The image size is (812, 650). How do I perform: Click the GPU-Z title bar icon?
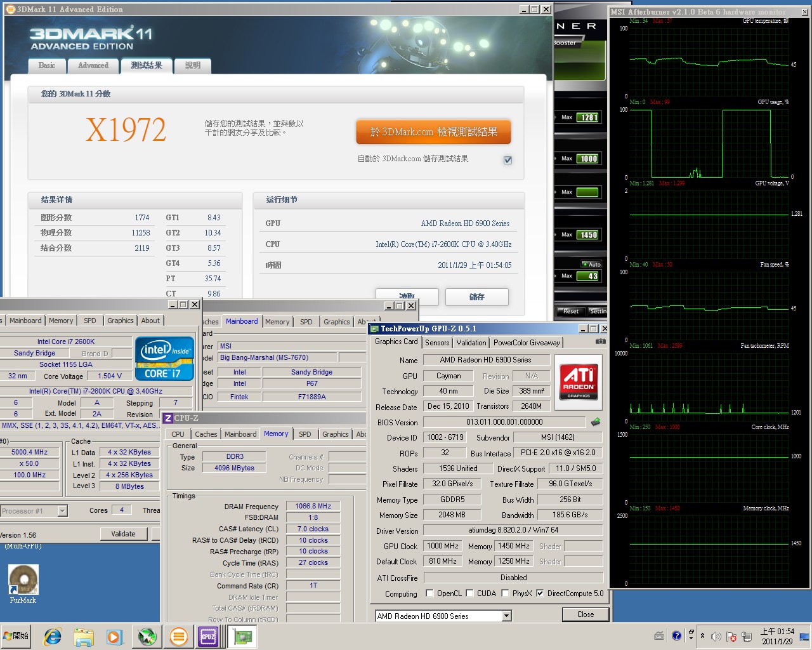coord(374,329)
